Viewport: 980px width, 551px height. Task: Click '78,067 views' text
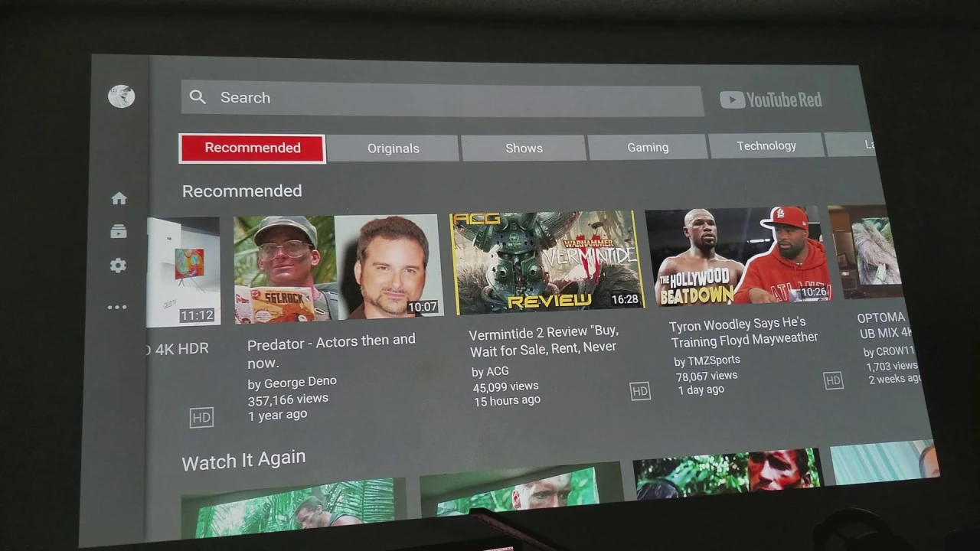click(706, 376)
